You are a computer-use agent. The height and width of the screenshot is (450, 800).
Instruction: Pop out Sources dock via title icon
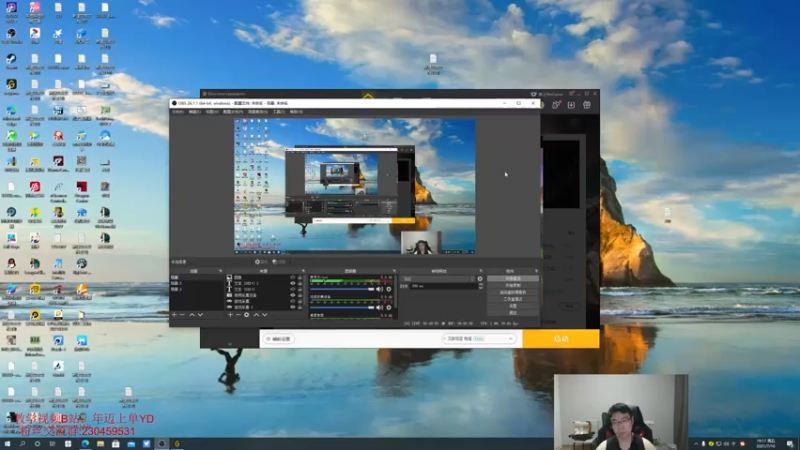(303, 271)
